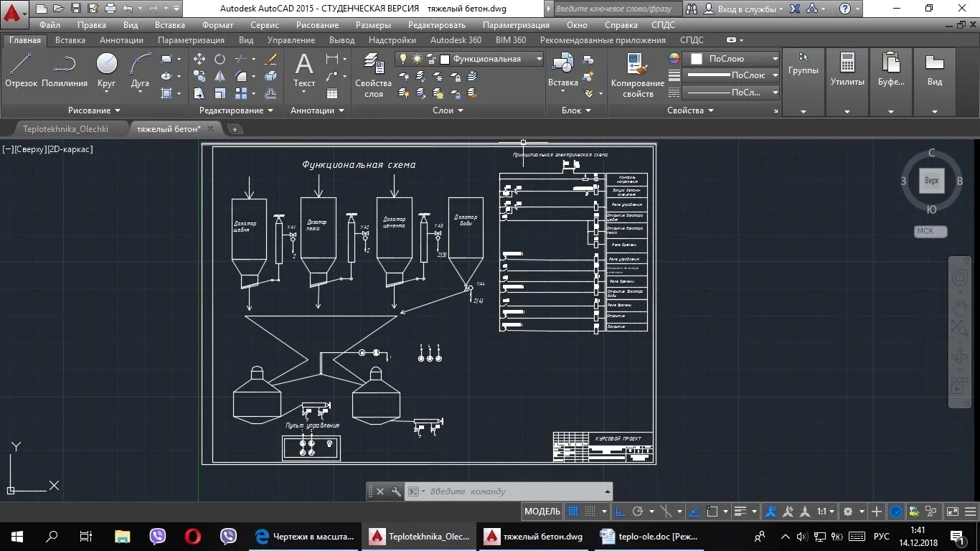Expand the Слои panel
This screenshot has width=980, height=551.
448,110
